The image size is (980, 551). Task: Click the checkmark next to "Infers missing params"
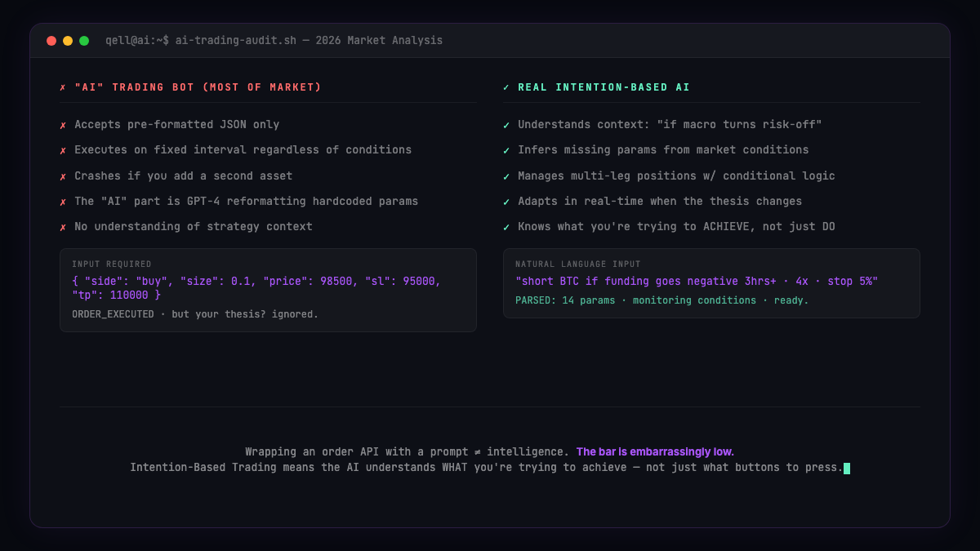click(506, 150)
